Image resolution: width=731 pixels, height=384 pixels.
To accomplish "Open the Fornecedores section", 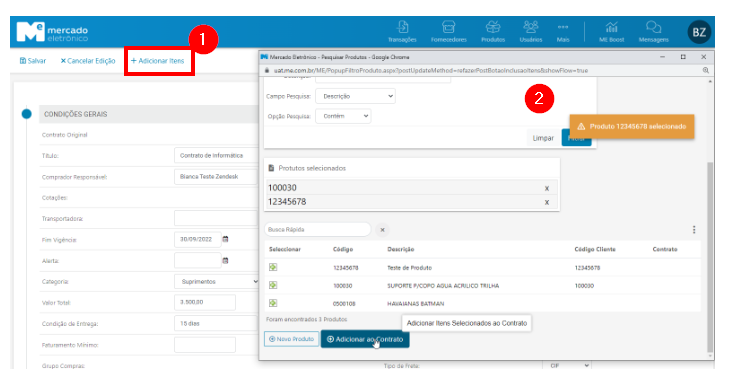I will pos(448,32).
